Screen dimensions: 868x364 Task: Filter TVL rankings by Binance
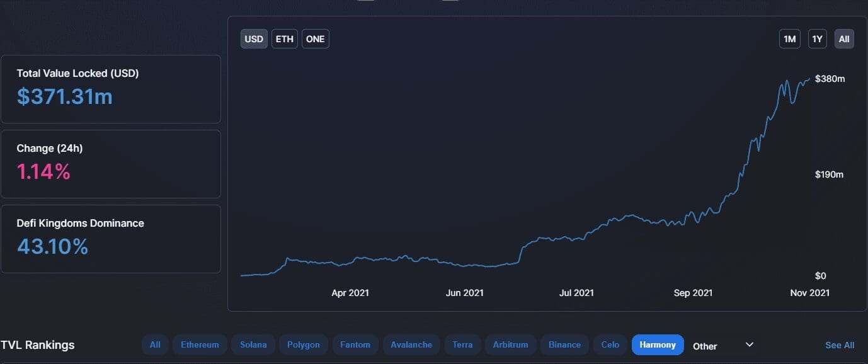[564, 344]
